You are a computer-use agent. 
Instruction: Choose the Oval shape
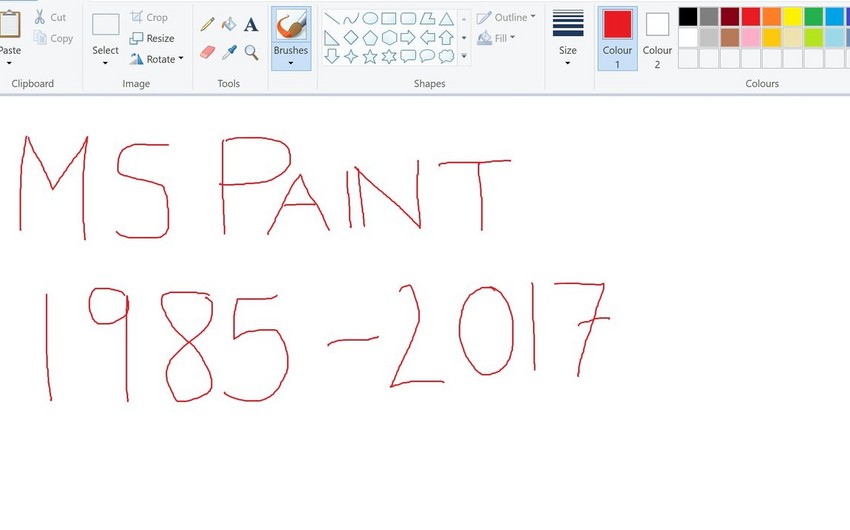point(370,19)
